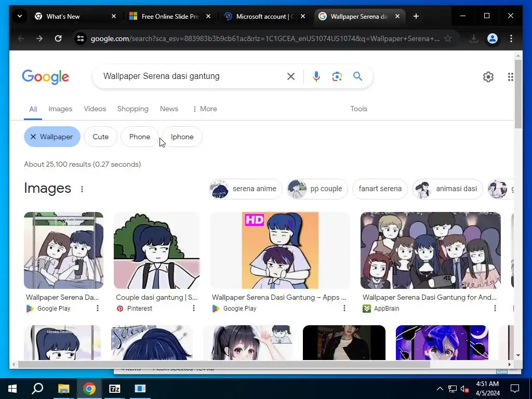
Task: Open File Explorer from taskbar
Action: [63, 389]
